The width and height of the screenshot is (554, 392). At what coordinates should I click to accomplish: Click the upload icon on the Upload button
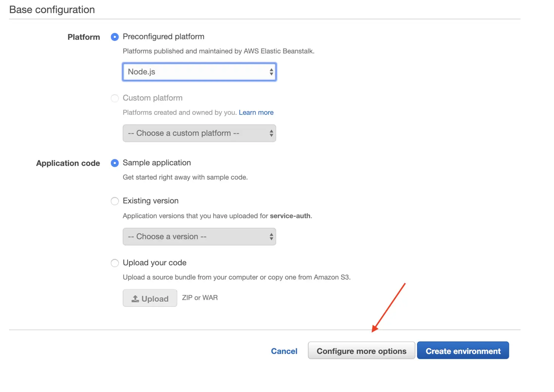click(x=135, y=299)
